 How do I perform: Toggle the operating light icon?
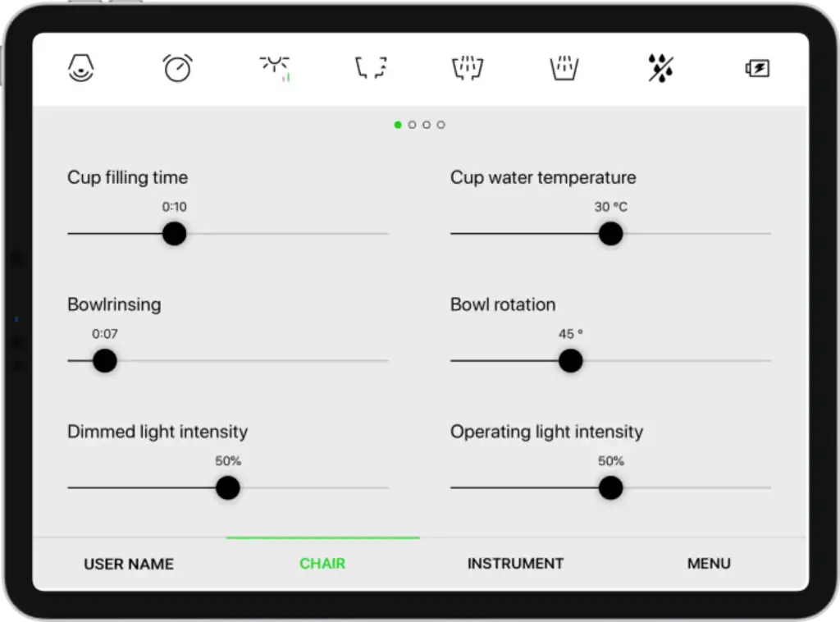[274, 69]
